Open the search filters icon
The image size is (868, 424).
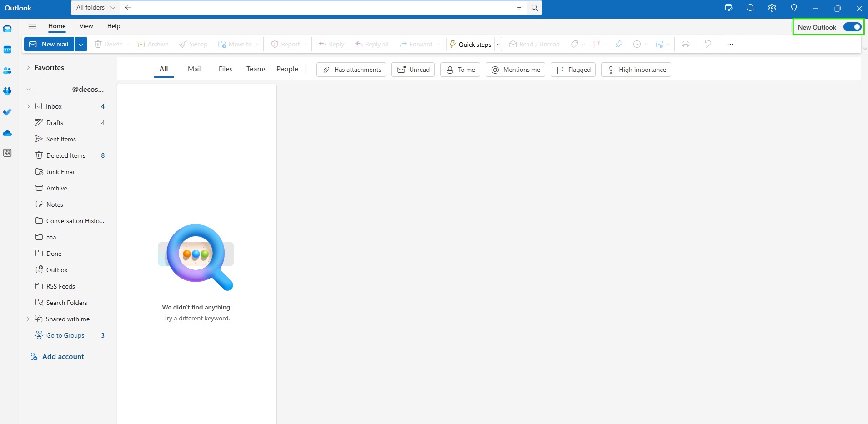coord(519,8)
